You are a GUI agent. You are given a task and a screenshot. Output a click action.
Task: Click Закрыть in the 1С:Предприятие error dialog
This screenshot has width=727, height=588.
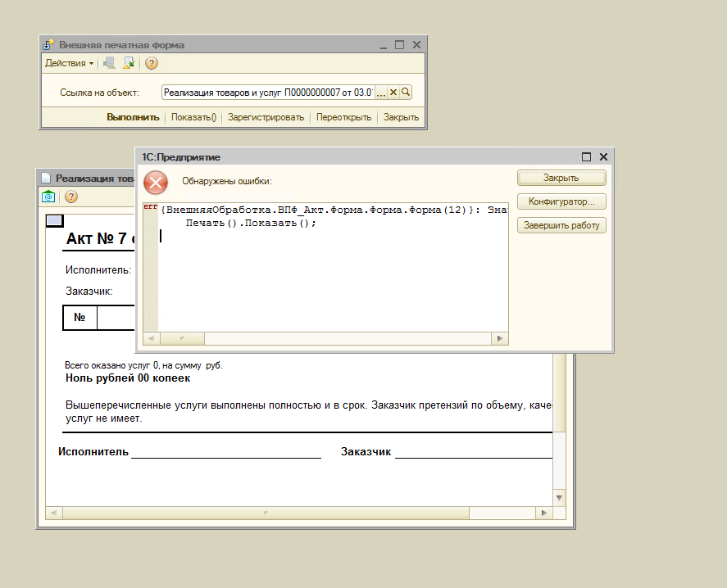[x=561, y=178]
